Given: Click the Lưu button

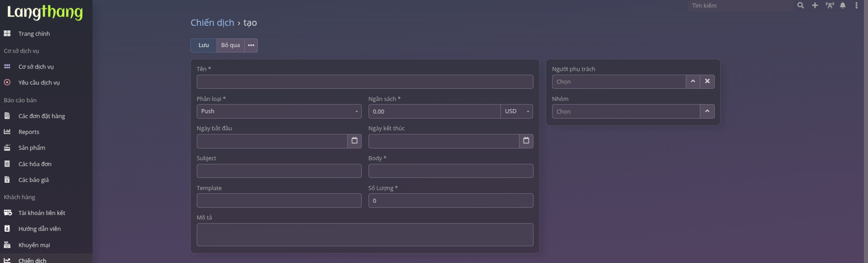Looking at the screenshot, I should coord(204,45).
